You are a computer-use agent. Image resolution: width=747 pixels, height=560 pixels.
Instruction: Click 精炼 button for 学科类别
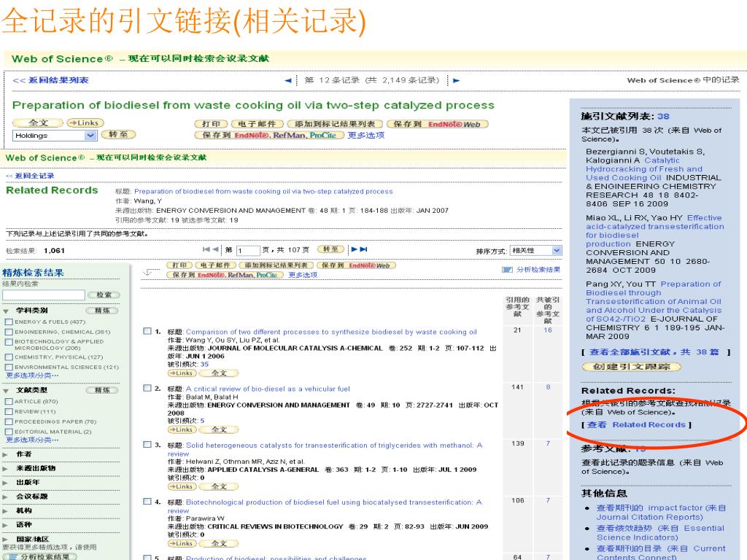pyautogui.click(x=102, y=311)
